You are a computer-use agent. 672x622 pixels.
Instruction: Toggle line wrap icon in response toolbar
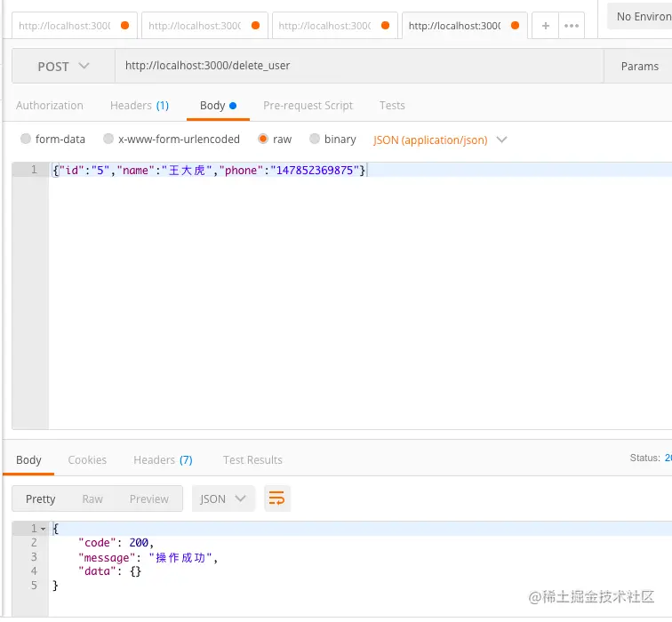click(276, 498)
